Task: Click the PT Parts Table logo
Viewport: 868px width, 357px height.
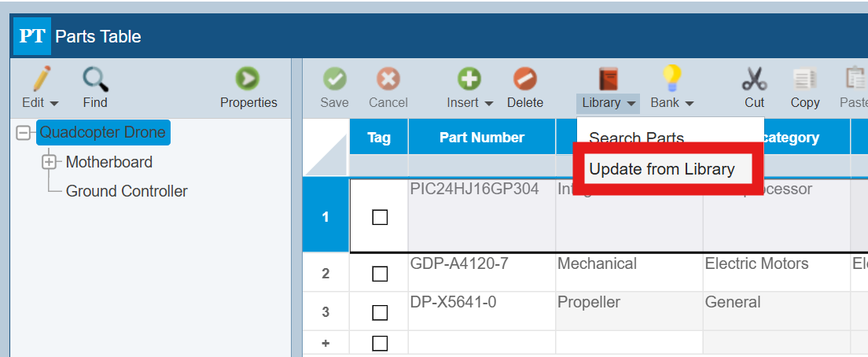Action: 32,36
